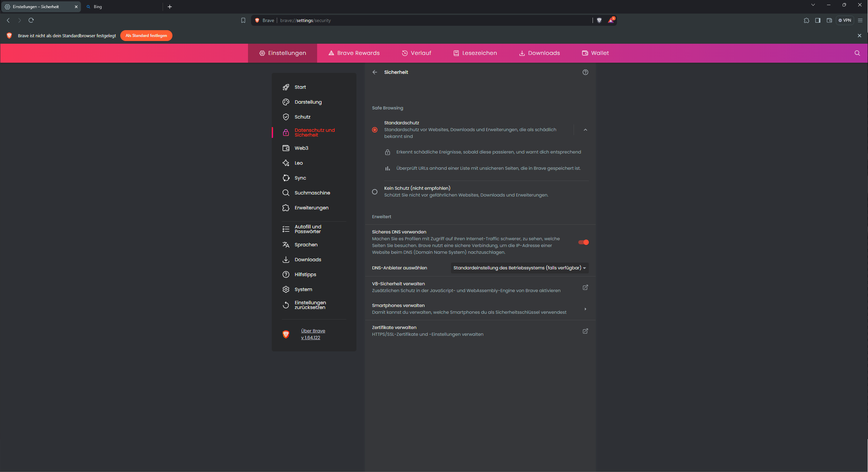Open Brave Wallet icon in toolbar
Viewport: 868px width, 472px height.
pyautogui.click(x=829, y=20)
